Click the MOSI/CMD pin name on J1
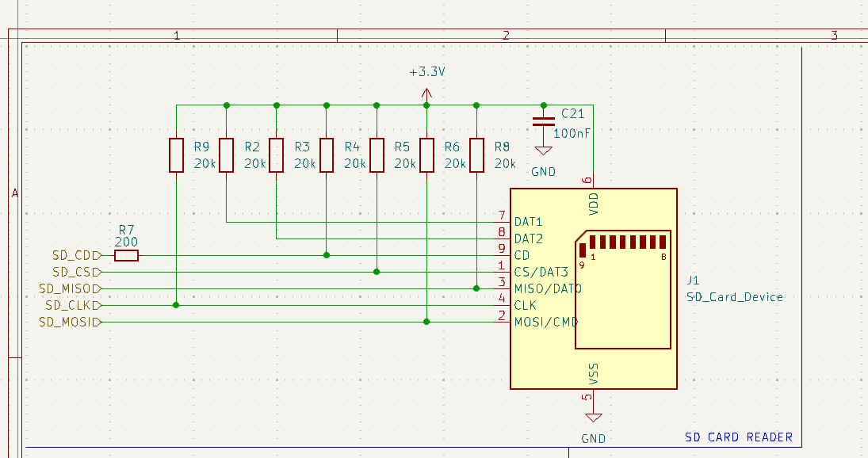 (545, 322)
